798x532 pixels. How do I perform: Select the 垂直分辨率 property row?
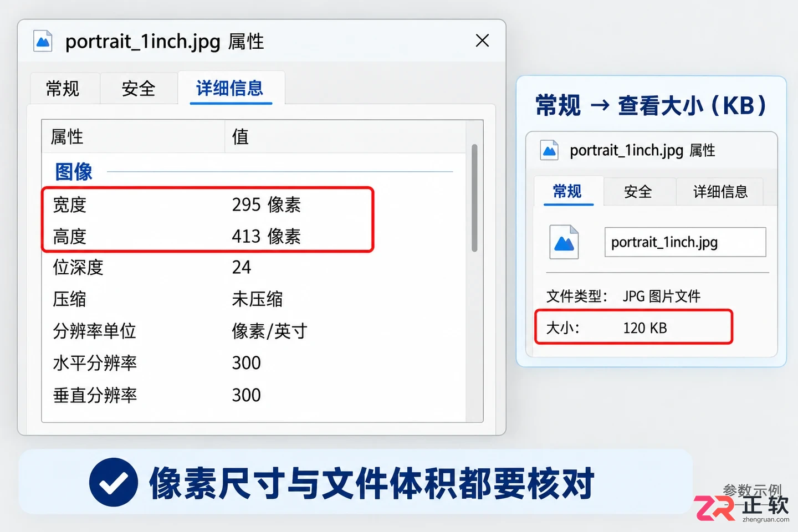click(x=254, y=395)
